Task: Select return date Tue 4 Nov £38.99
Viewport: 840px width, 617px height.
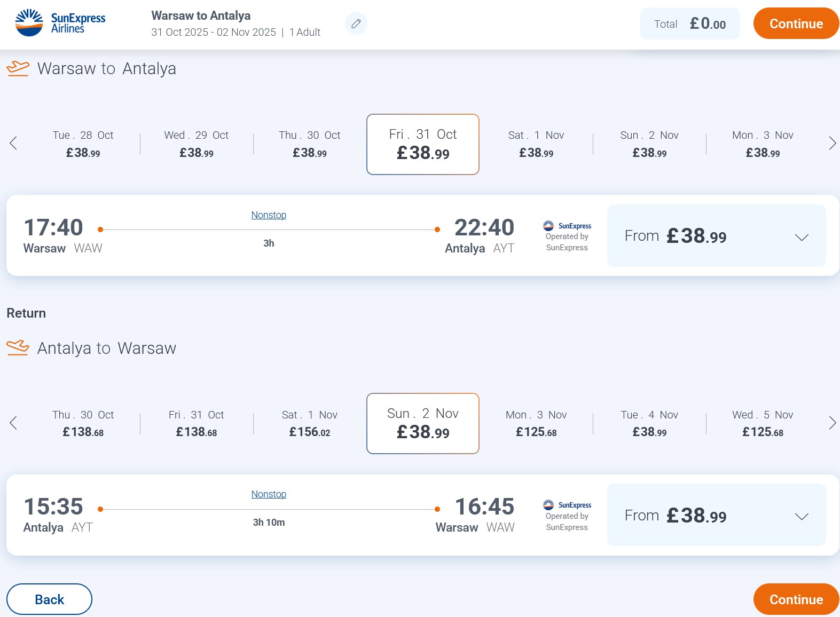Action: [649, 423]
